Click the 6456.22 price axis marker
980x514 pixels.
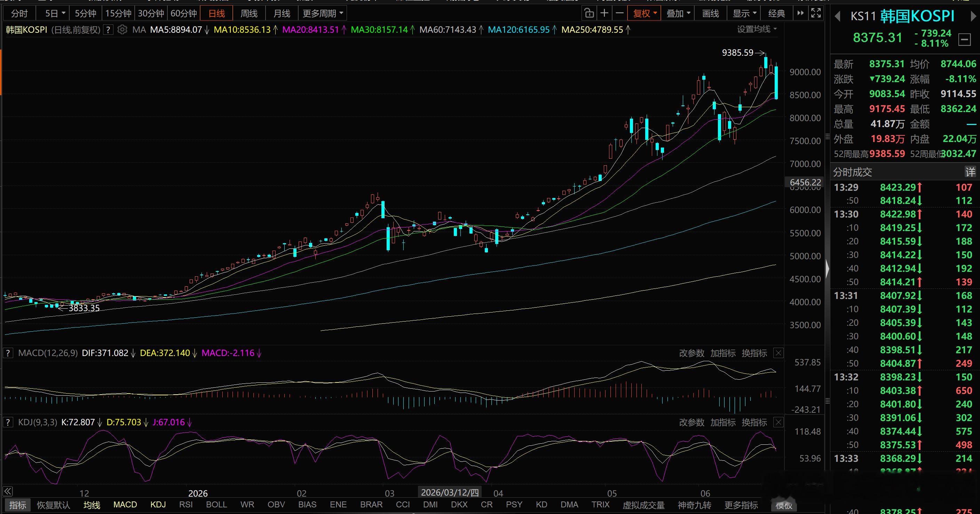805,182
